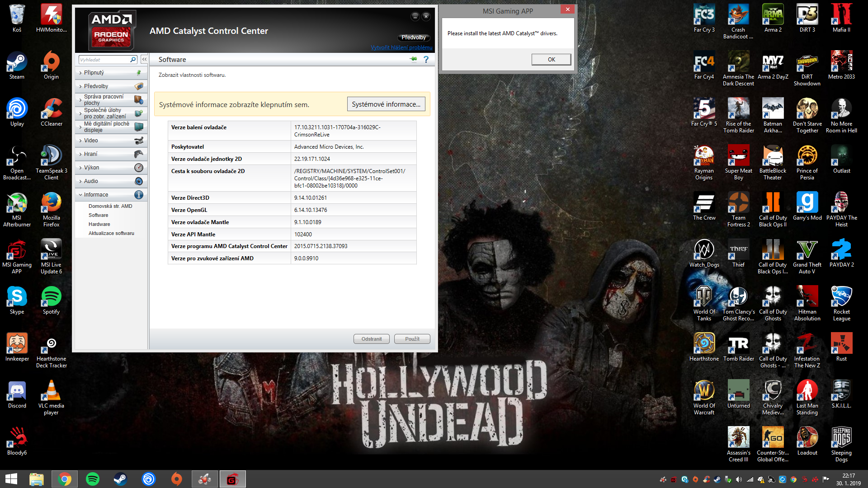
Task: Open File Explorer on taskbar
Action: [x=36, y=479]
